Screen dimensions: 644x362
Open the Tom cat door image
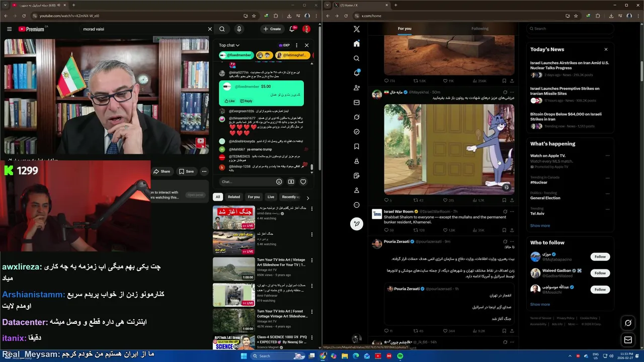pyautogui.click(x=449, y=149)
